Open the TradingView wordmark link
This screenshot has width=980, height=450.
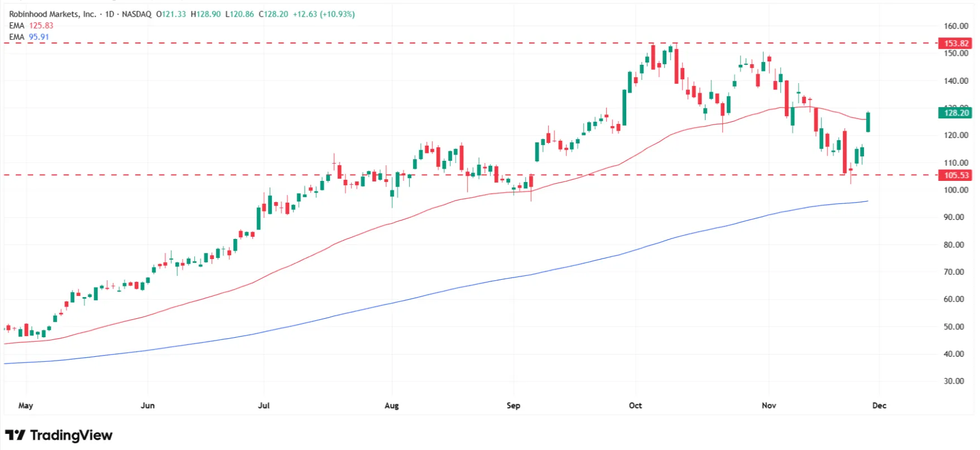(x=71, y=435)
